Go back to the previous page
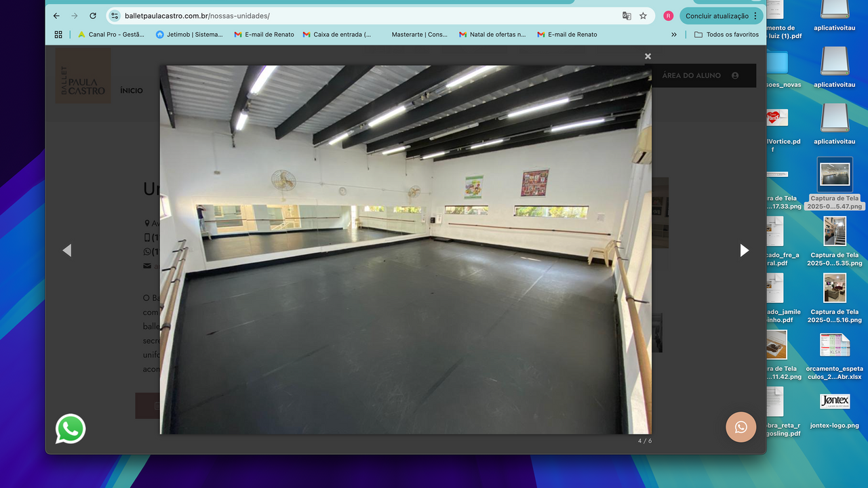The height and width of the screenshot is (488, 868). (x=56, y=16)
